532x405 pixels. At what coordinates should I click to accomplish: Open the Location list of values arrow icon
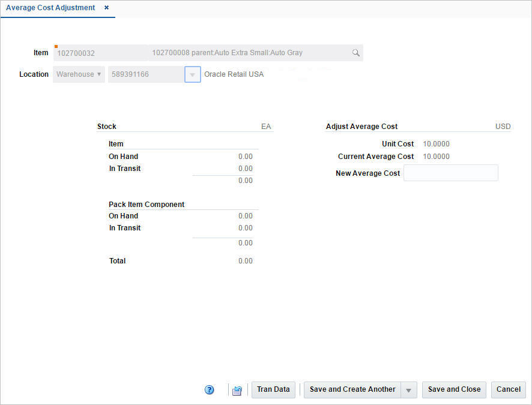(x=192, y=74)
